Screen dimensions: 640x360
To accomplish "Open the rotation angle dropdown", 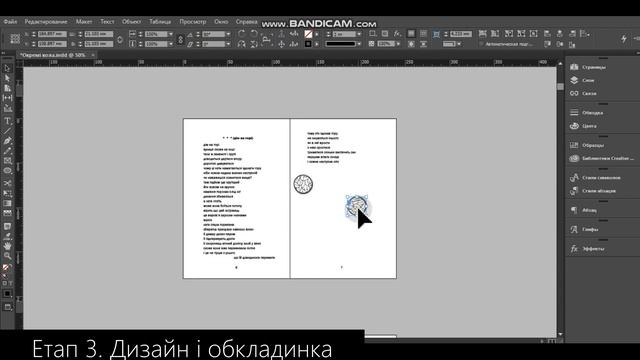I will [228, 34].
